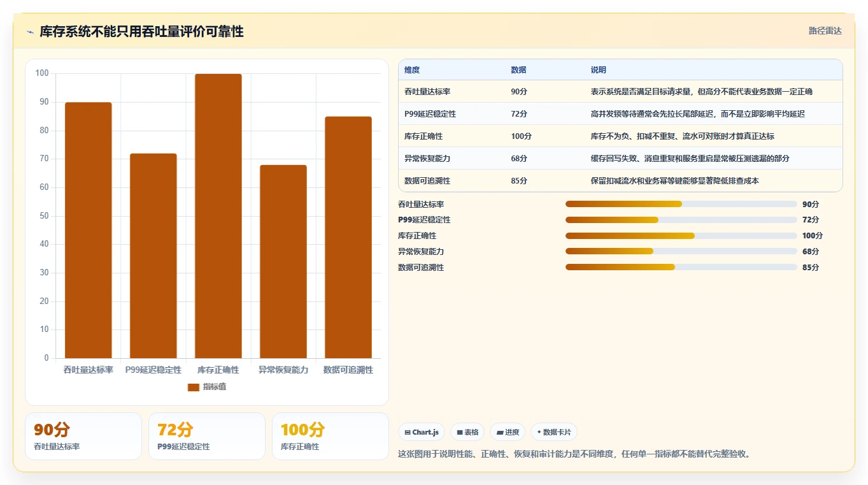The image size is (868, 485).
Task: Click 异常恢复能力 in the table
Action: point(427,159)
